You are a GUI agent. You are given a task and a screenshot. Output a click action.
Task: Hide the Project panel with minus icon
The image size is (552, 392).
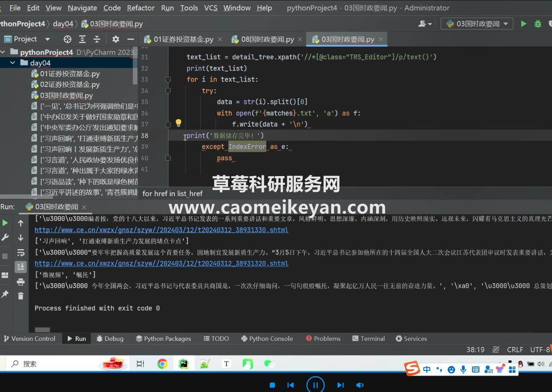click(130, 39)
